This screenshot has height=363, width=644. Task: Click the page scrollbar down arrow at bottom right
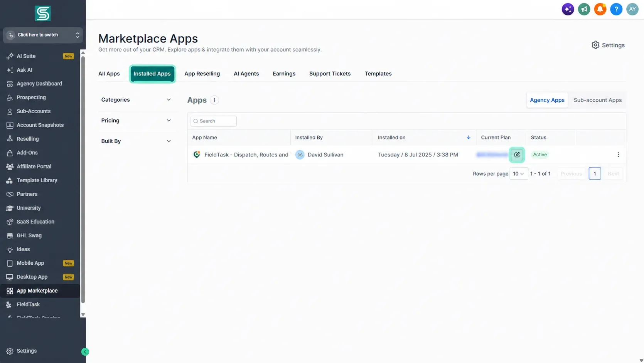[641, 360]
